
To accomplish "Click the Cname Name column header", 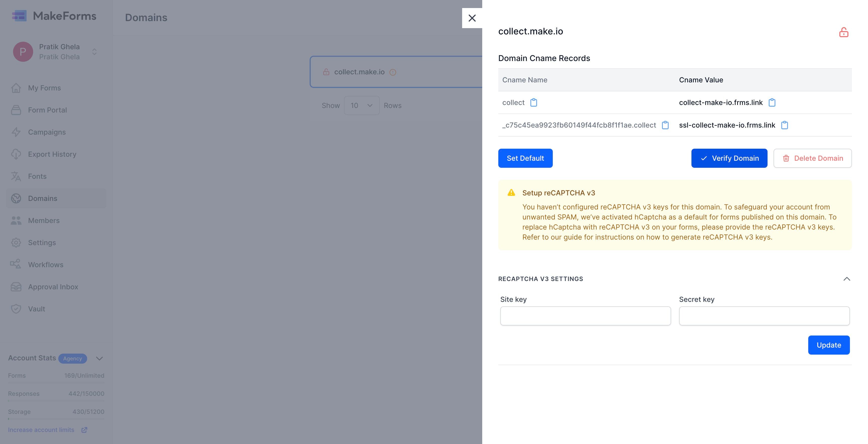I will click(525, 80).
